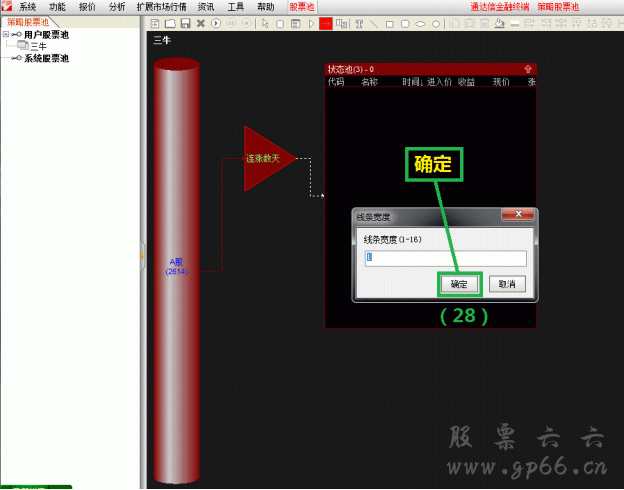Viewport: 624px width, 490px height.
Task: Click the save disk toolbar icon
Action: tap(185, 23)
